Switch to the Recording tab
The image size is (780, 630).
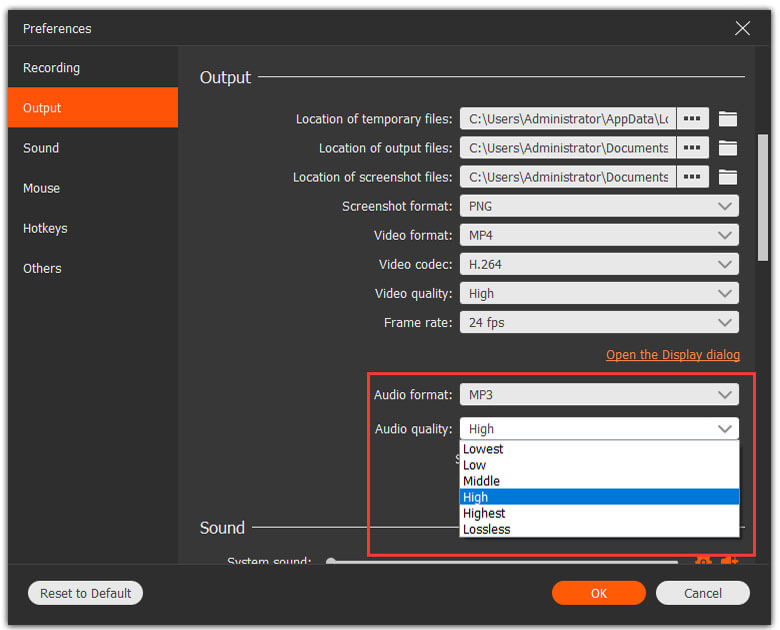pos(93,68)
